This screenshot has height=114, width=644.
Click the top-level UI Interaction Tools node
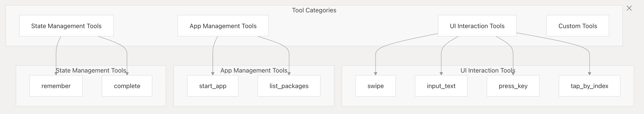[x=477, y=26]
